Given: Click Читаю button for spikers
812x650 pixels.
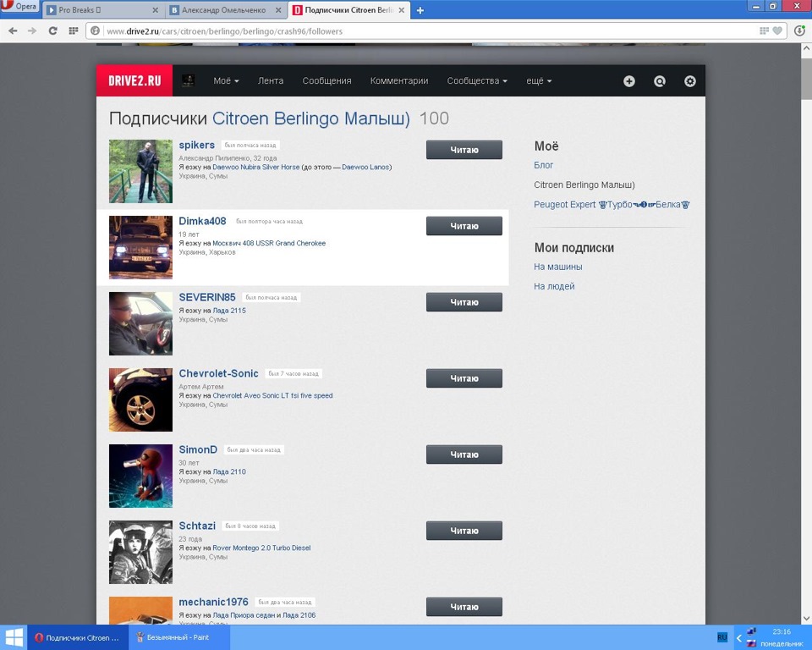Looking at the screenshot, I should 464,150.
